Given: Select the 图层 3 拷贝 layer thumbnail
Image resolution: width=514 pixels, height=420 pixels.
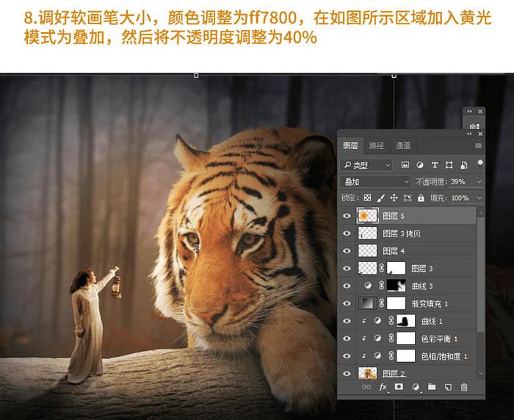Looking at the screenshot, I should (x=367, y=233).
